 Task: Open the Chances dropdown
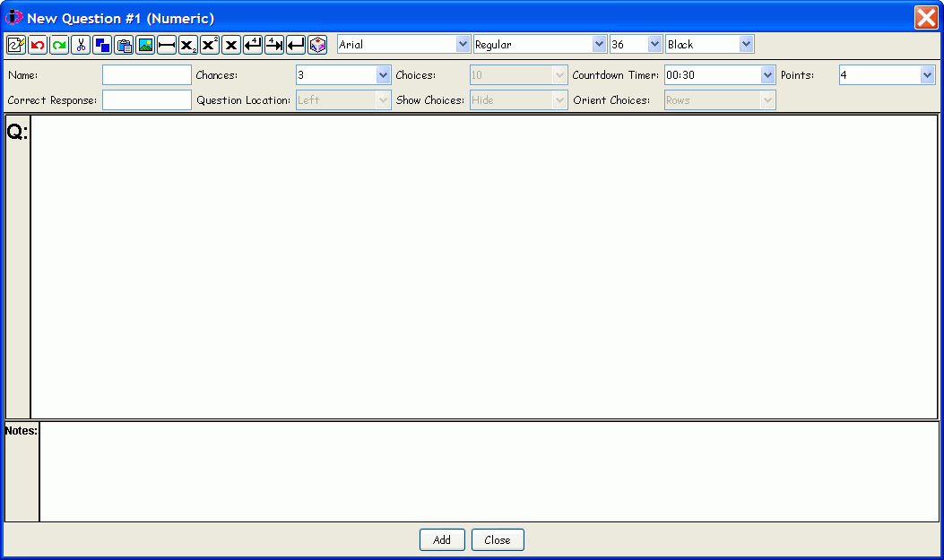click(x=382, y=74)
